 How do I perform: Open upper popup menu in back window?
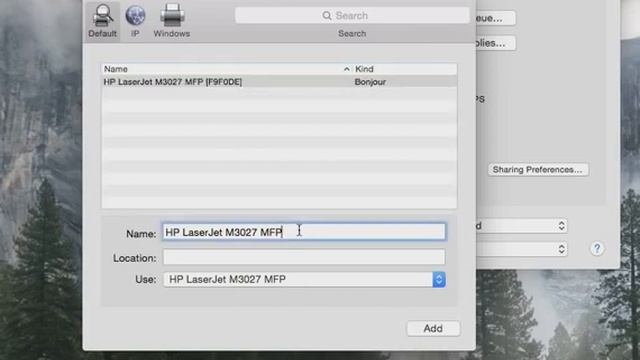(x=521, y=226)
